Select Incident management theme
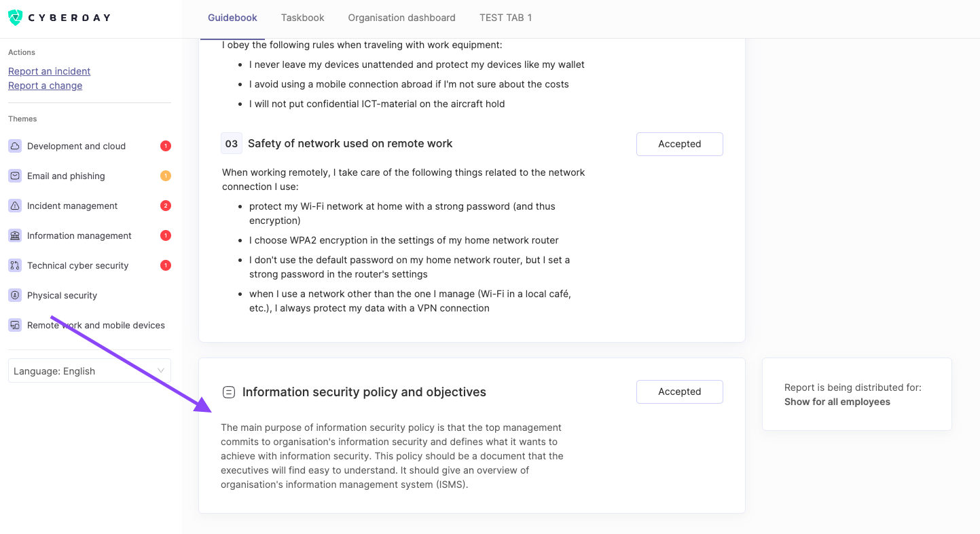The image size is (980, 534). 90,206
